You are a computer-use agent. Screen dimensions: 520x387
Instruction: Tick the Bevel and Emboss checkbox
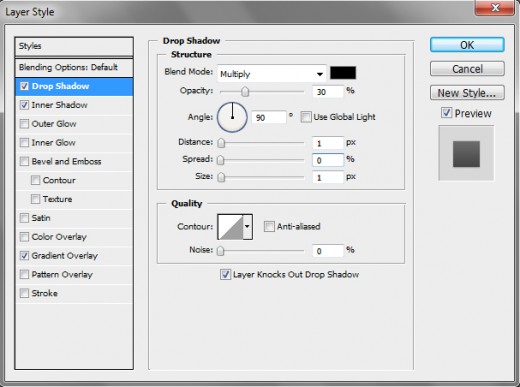point(24,161)
